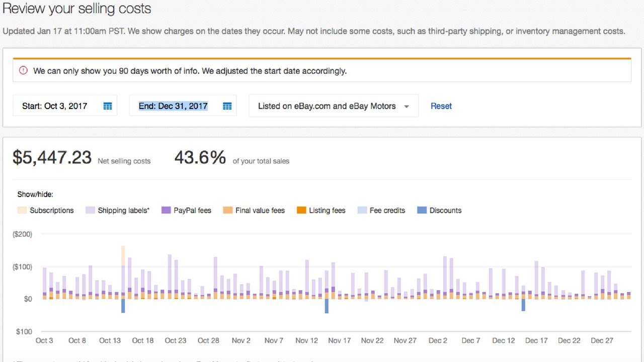The width and height of the screenshot is (644, 362).
Task: Click the dropdown arrow beside eBay Motors
Action: pos(407,107)
